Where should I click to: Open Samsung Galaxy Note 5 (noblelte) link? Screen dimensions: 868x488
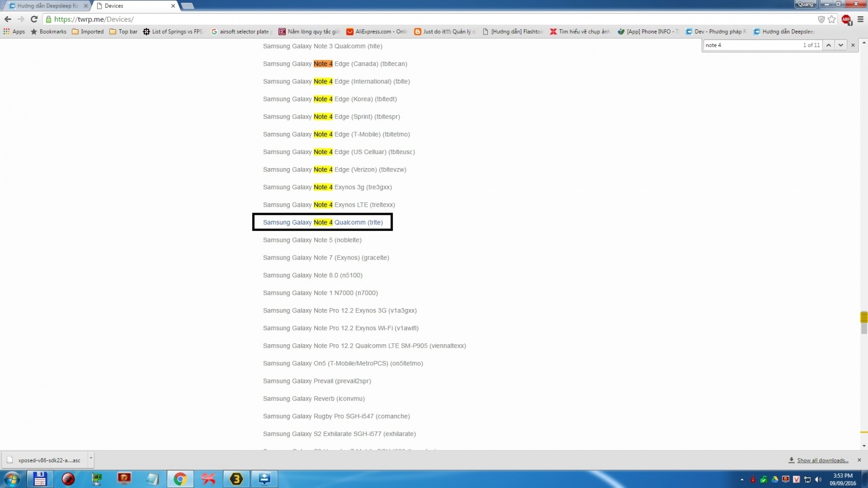pyautogui.click(x=312, y=240)
